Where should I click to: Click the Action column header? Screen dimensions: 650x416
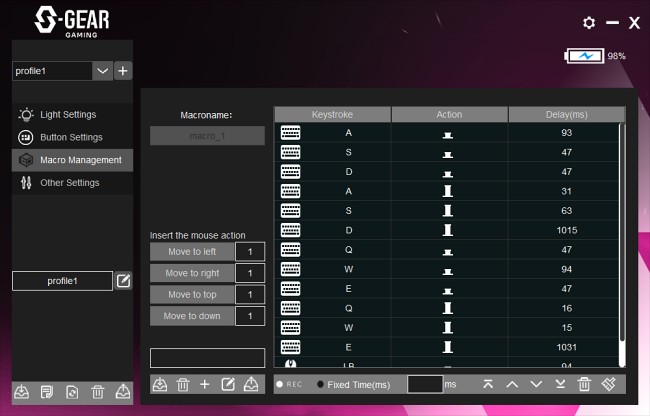tap(449, 114)
